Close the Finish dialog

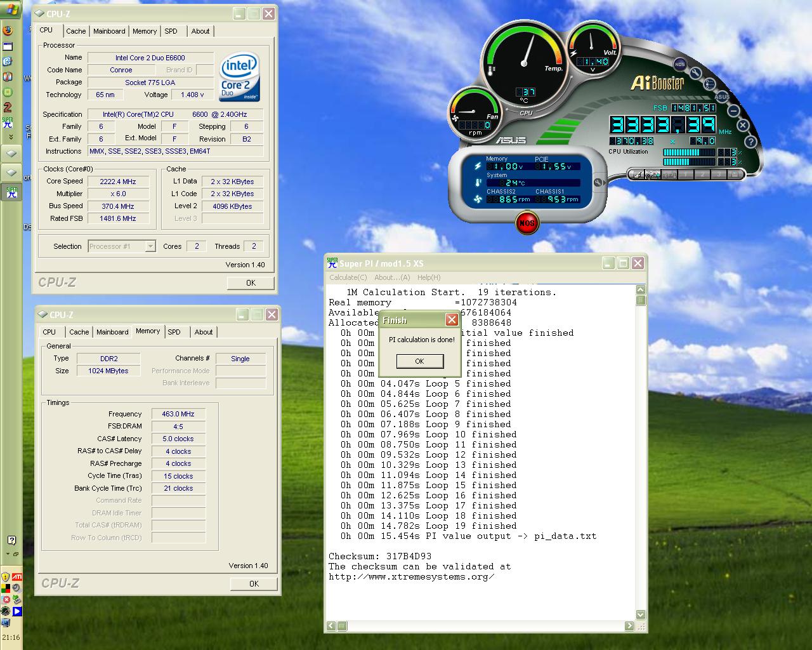[452, 319]
